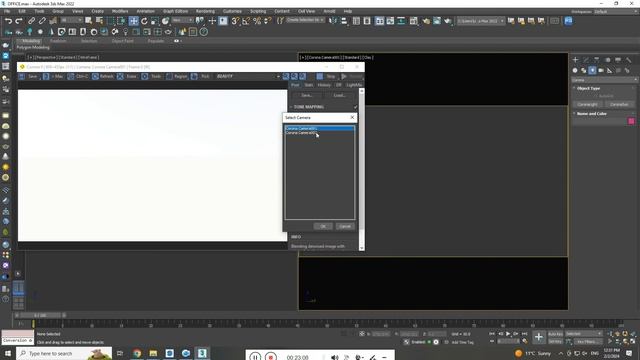
Task: Open the Graph Editors menu
Action: pos(175,11)
